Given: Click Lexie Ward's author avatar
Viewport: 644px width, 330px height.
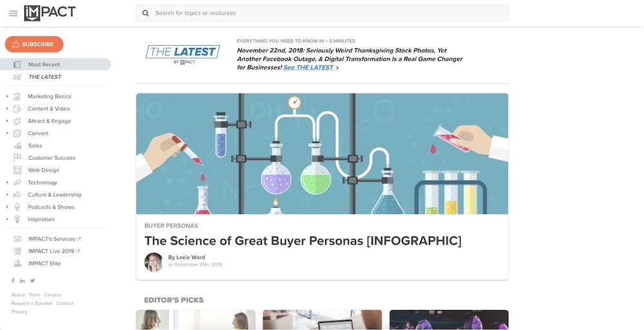Looking at the screenshot, I should pyautogui.click(x=153, y=262).
